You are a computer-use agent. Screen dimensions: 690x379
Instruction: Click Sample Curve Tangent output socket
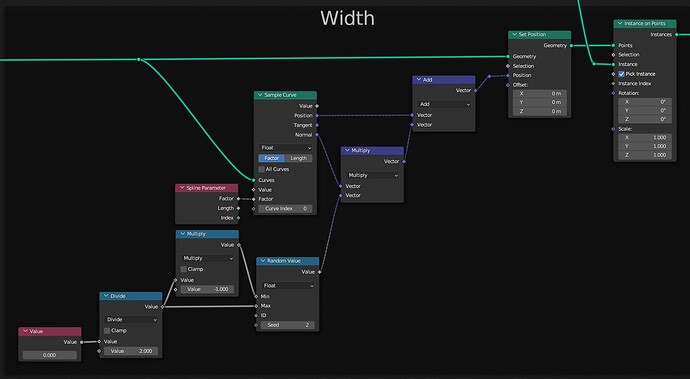pos(317,125)
